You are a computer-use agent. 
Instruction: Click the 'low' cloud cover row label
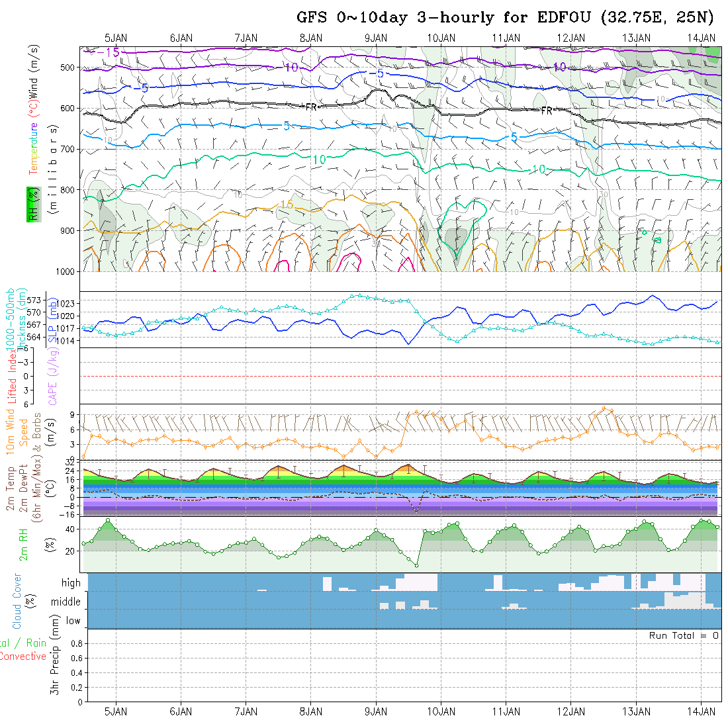[x=73, y=621]
